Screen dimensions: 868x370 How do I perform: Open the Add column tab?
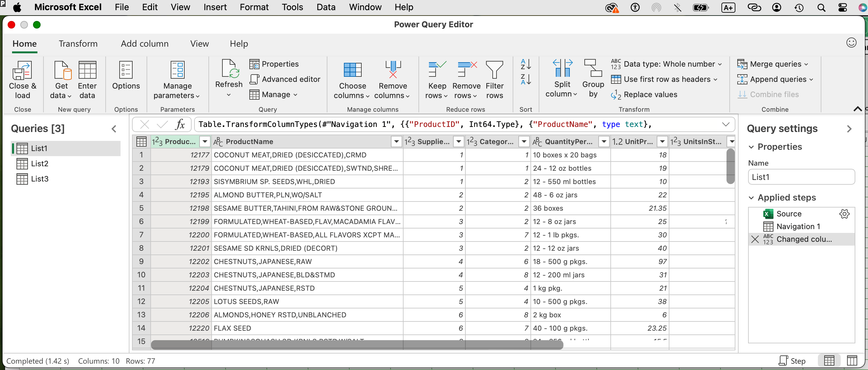(x=145, y=44)
